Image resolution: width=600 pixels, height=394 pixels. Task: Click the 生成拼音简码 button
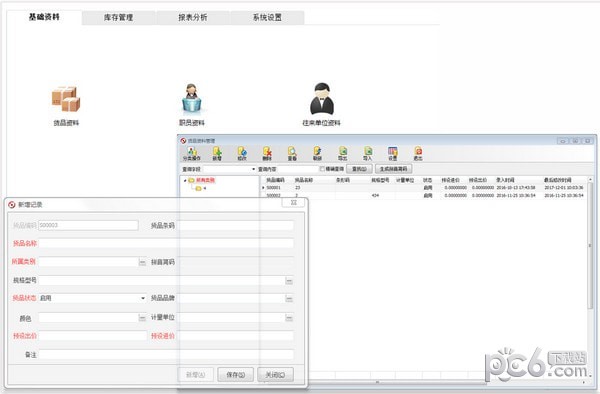(393, 169)
